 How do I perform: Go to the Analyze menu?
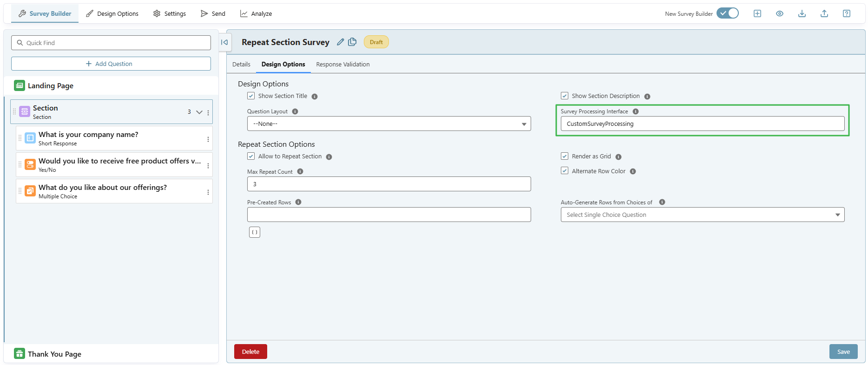coord(256,13)
